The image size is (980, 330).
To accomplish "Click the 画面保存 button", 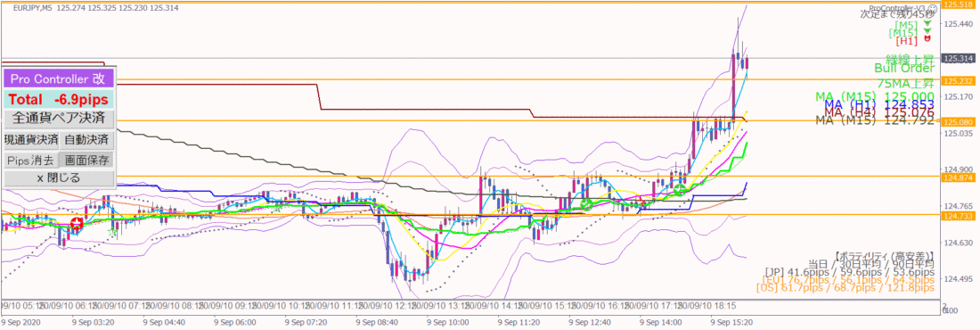I will pyautogui.click(x=86, y=161).
